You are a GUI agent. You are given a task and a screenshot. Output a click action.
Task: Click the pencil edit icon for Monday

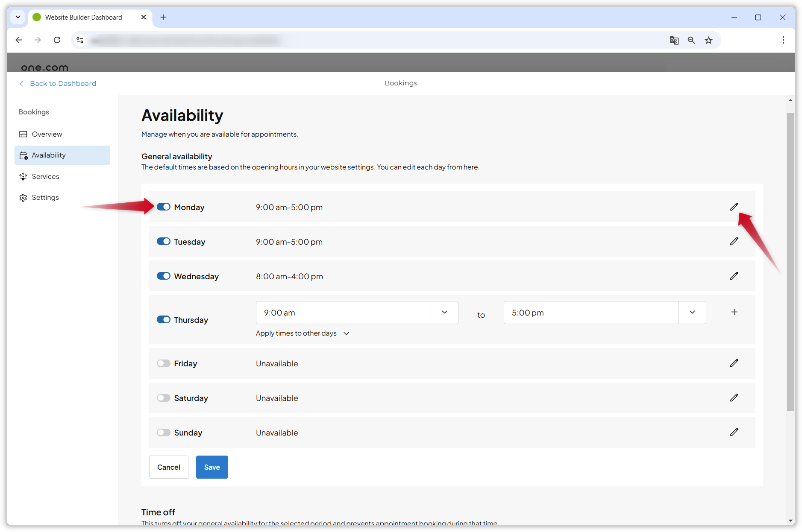tap(734, 207)
